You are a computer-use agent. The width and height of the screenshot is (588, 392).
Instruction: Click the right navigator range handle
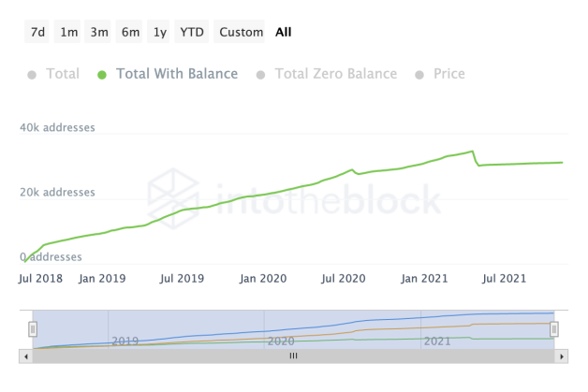554,328
